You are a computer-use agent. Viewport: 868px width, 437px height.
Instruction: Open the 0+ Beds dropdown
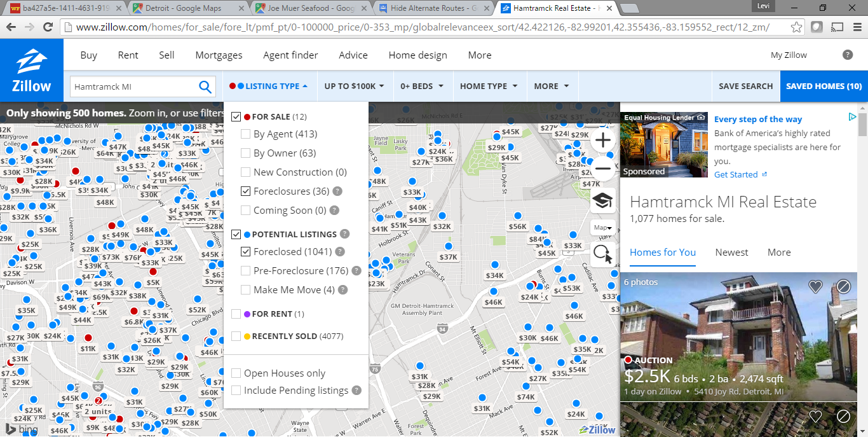(421, 87)
